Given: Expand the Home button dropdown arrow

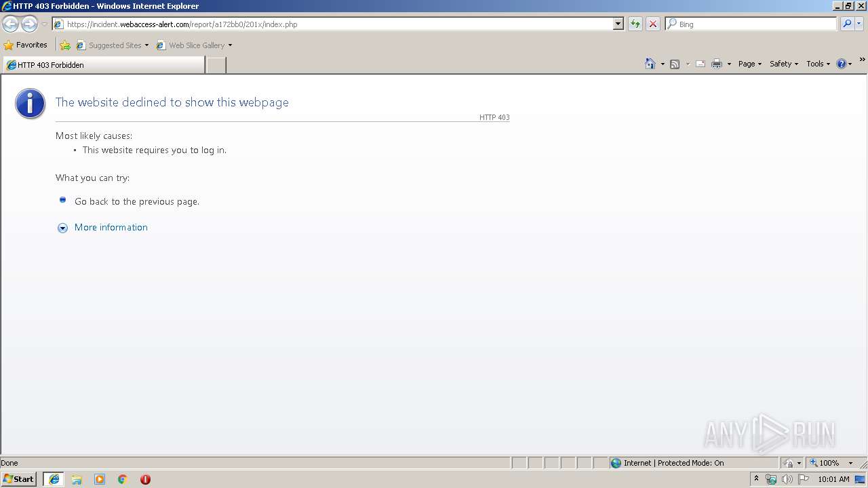Looking at the screenshot, I should click(x=663, y=64).
